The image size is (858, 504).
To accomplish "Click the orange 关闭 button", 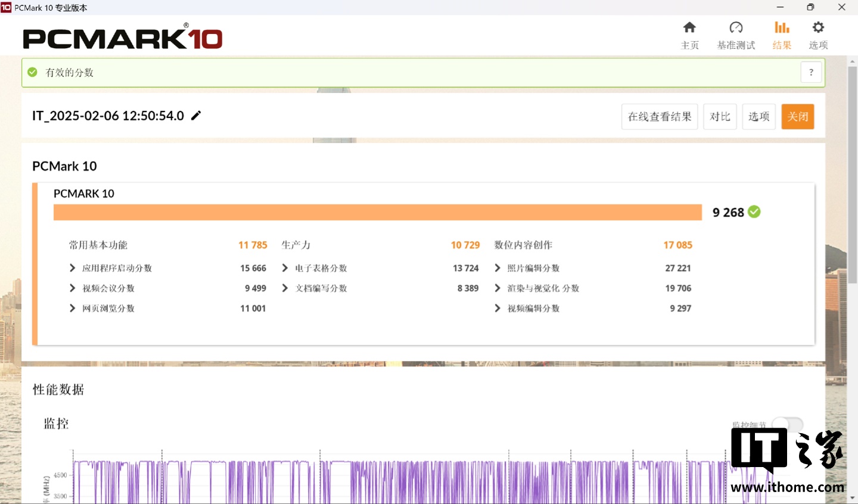I will [798, 117].
